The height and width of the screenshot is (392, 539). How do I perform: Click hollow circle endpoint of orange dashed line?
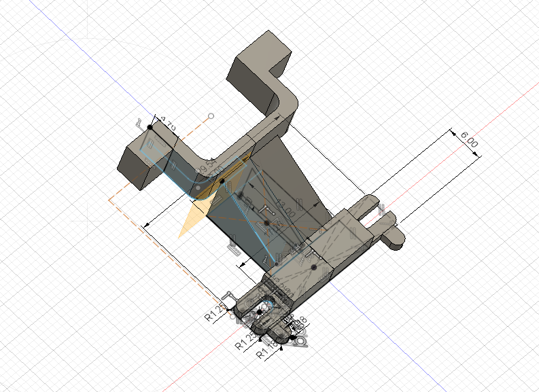pyautogui.click(x=211, y=116)
